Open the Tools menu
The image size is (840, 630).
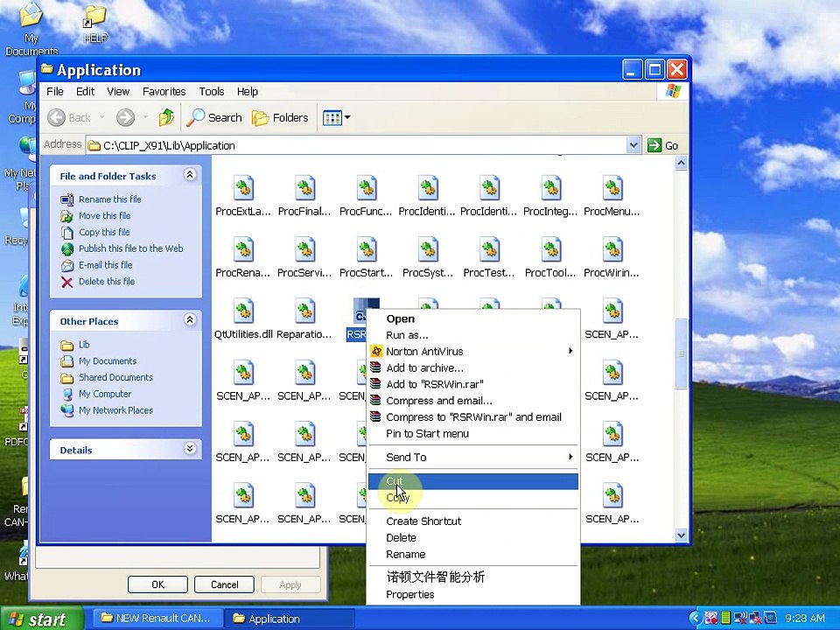pos(212,92)
